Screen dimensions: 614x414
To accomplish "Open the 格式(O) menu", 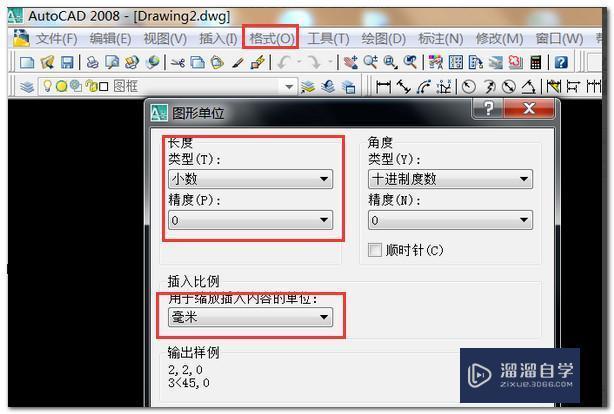I will (x=272, y=38).
